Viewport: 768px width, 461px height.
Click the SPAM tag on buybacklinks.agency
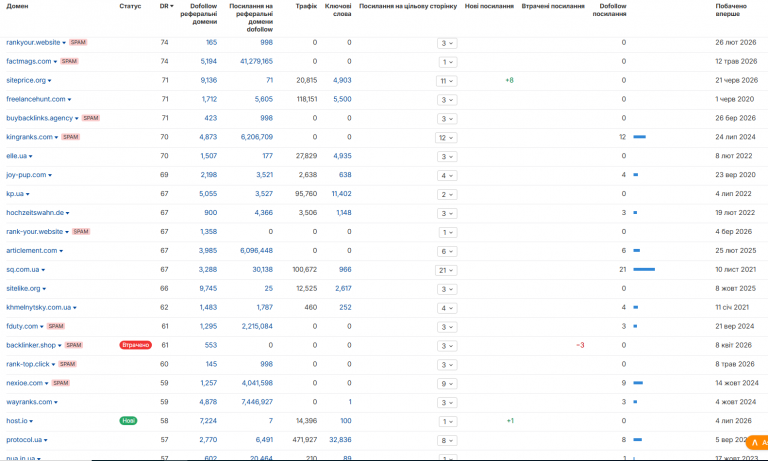[x=91, y=118]
